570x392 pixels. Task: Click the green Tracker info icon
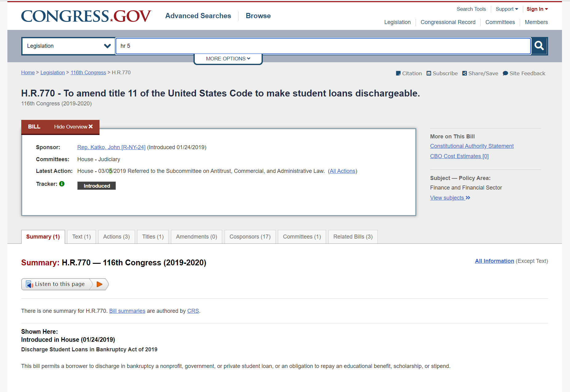[62, 184]
